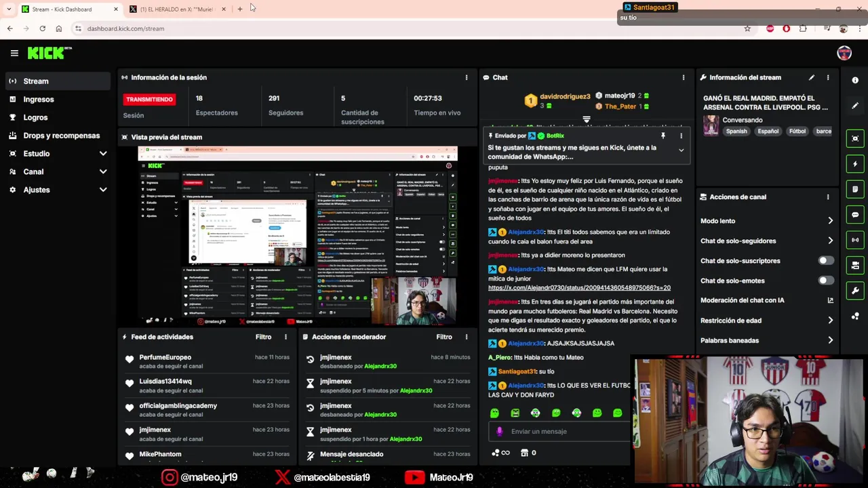
Task: Switch to the EL HERALDO en X browser tab
Action: pos(177,9)
